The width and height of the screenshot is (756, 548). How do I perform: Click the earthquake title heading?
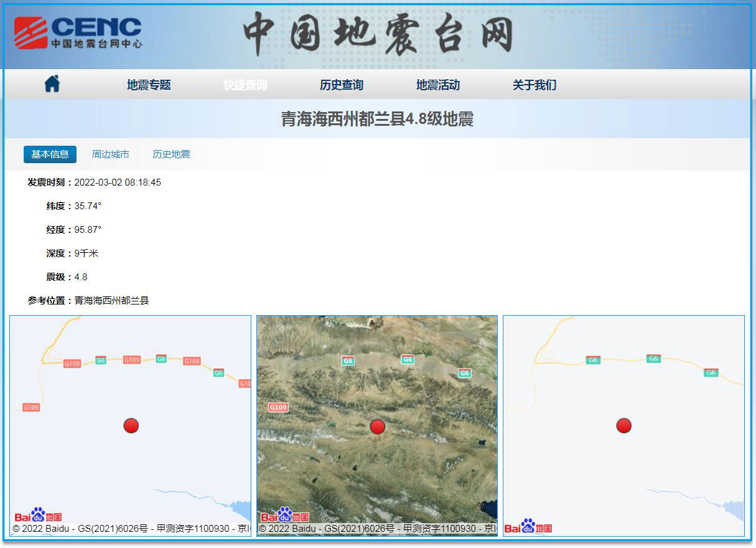(377, 119)
